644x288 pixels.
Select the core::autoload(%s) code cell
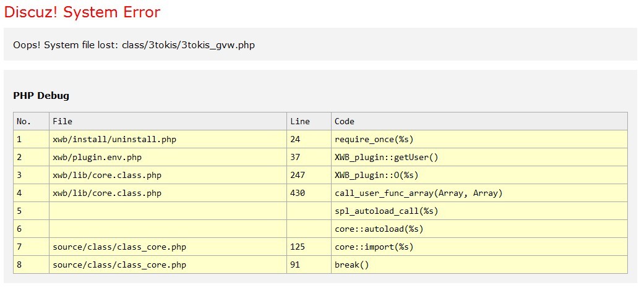tap(479, 229)
